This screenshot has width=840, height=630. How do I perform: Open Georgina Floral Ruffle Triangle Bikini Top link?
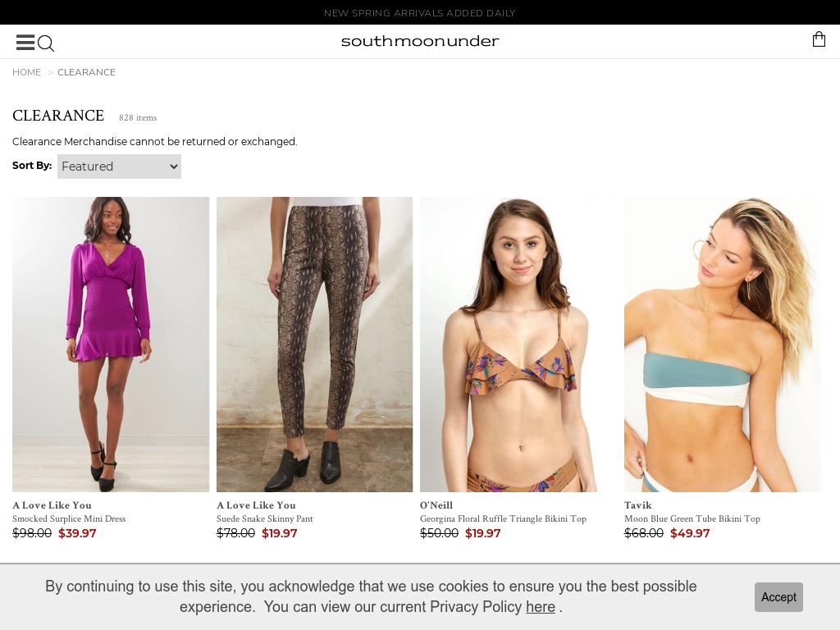(503, 518)
